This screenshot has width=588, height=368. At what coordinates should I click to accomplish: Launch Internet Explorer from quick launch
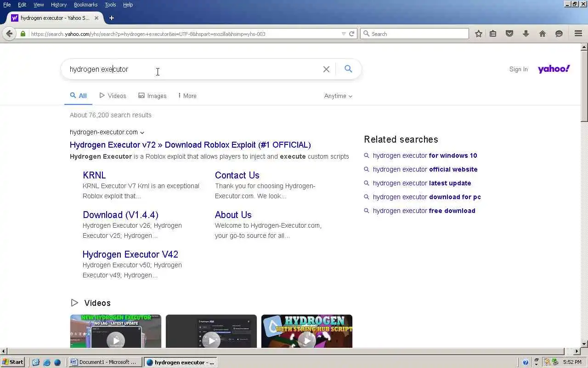coord(46,362)
